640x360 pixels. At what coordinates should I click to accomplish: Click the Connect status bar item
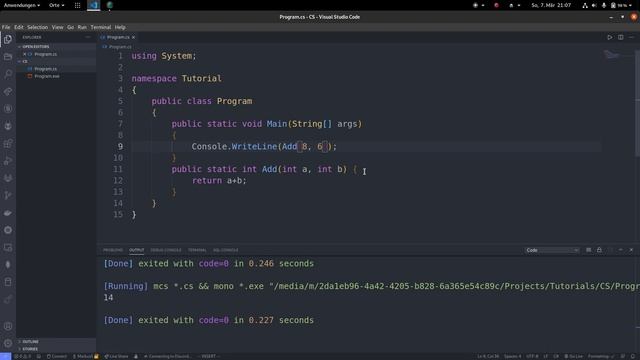point(57,356)
